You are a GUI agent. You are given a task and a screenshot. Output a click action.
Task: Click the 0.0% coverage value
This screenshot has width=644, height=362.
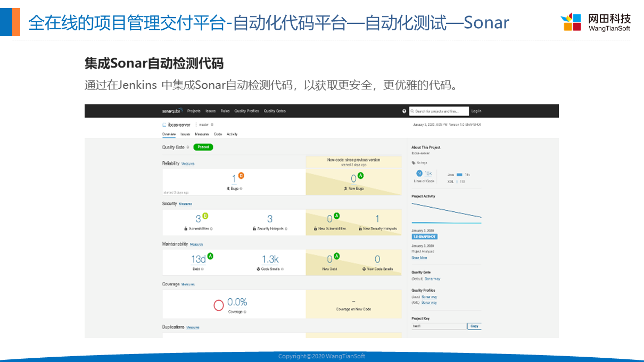point(237,302)
